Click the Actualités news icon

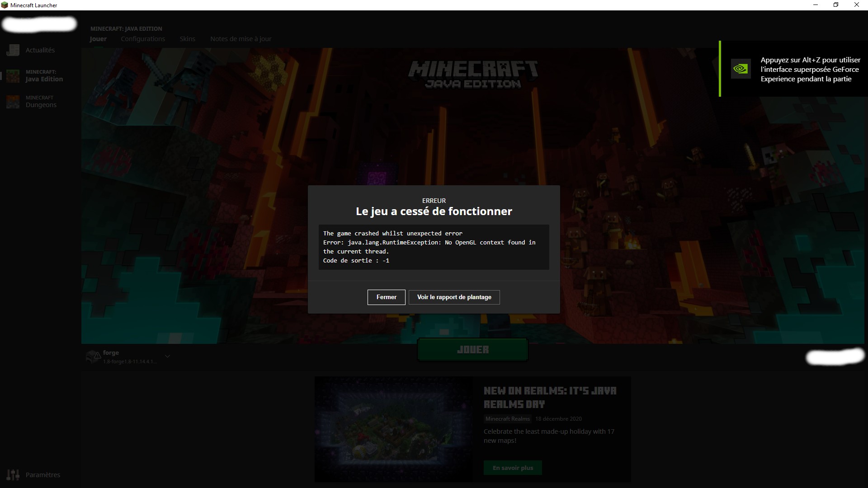13,50
